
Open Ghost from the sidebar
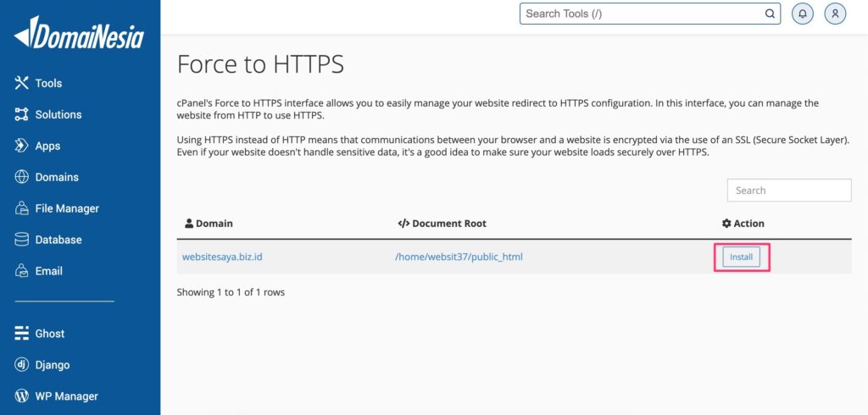point(49,334)
